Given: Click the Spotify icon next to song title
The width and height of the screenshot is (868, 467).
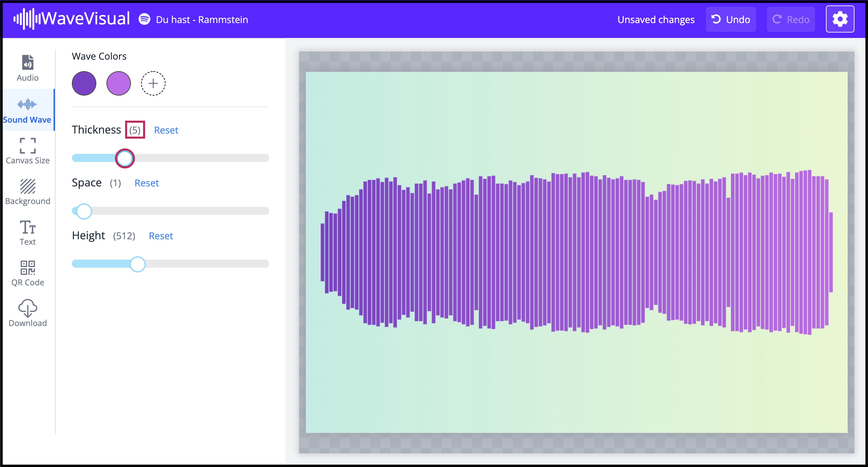Looking at the screenshot, I should point(145,19).
